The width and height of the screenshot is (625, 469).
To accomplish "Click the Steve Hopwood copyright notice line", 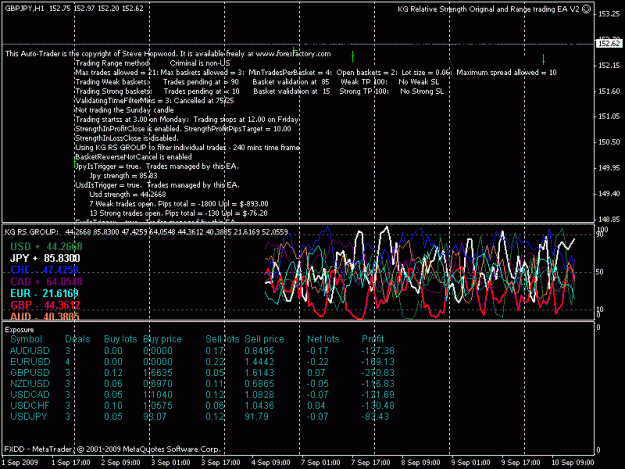I will pyautogui.click(x=168, y=54).
